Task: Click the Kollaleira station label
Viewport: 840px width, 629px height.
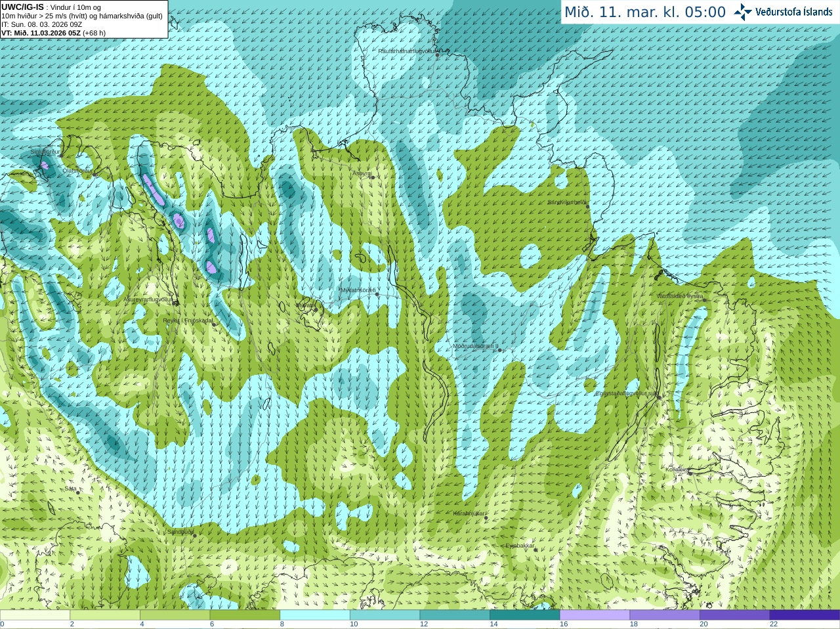Action: click(677, 469)
